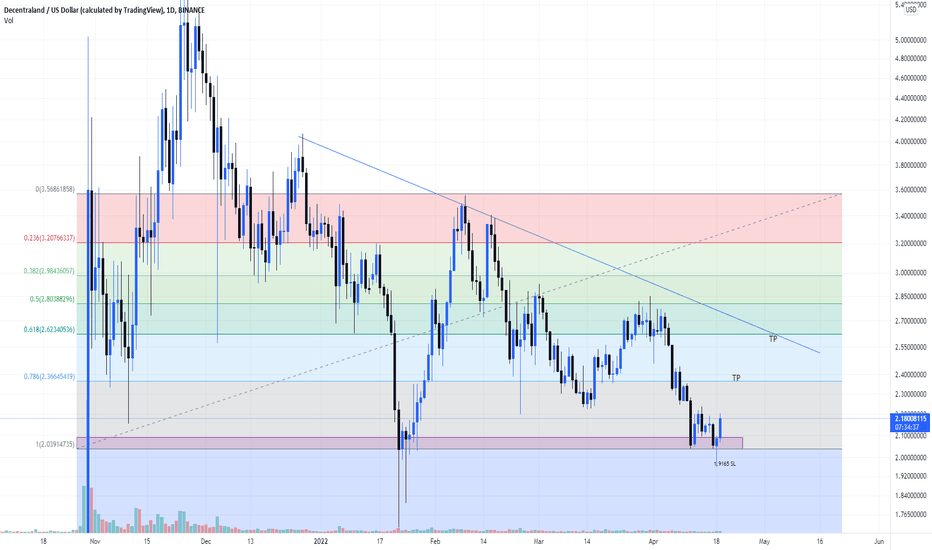Click the TP label beside the descending trendline
The image size is (932, 550).
(x=773, y=339)
